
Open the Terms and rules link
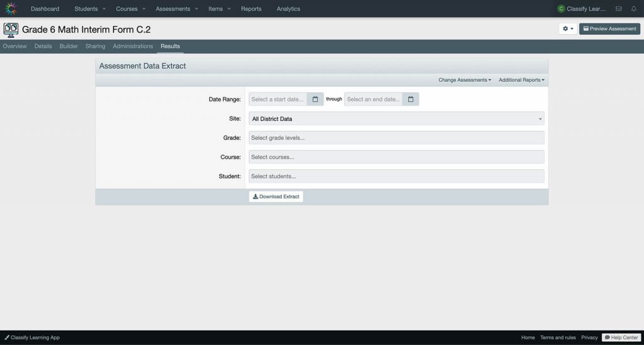[x=558, y=337]
